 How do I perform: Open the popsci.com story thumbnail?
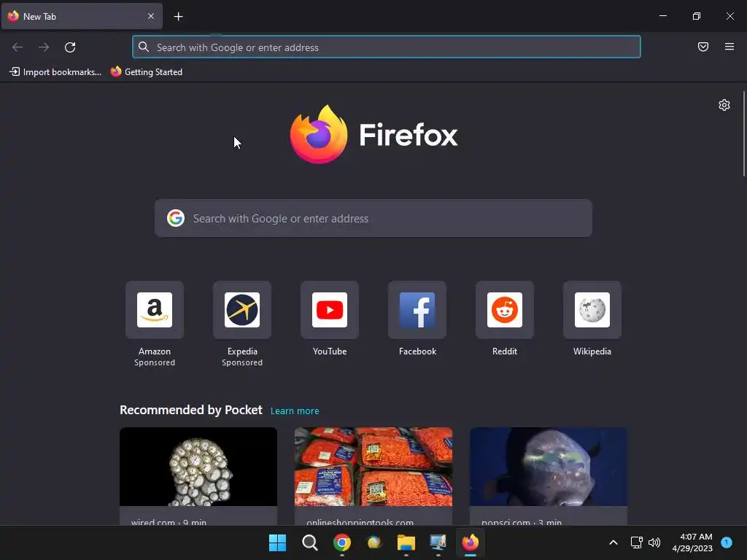tap(549, 467)
